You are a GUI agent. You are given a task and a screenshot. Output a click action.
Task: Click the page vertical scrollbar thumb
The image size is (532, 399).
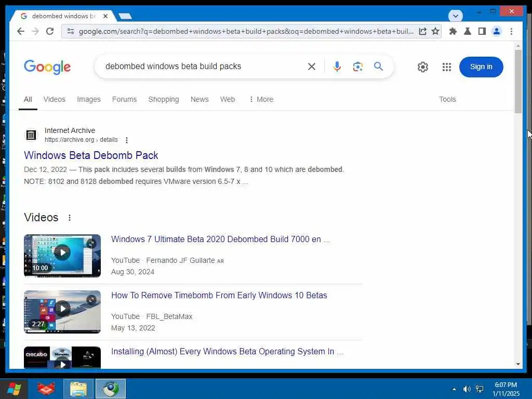[x=518, y=82]
